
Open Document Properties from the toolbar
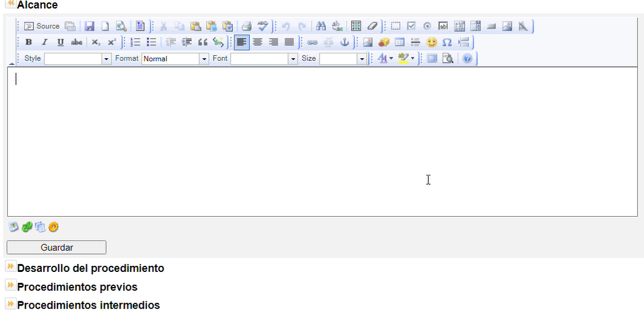pyautogui.click(x=70, y=26)
